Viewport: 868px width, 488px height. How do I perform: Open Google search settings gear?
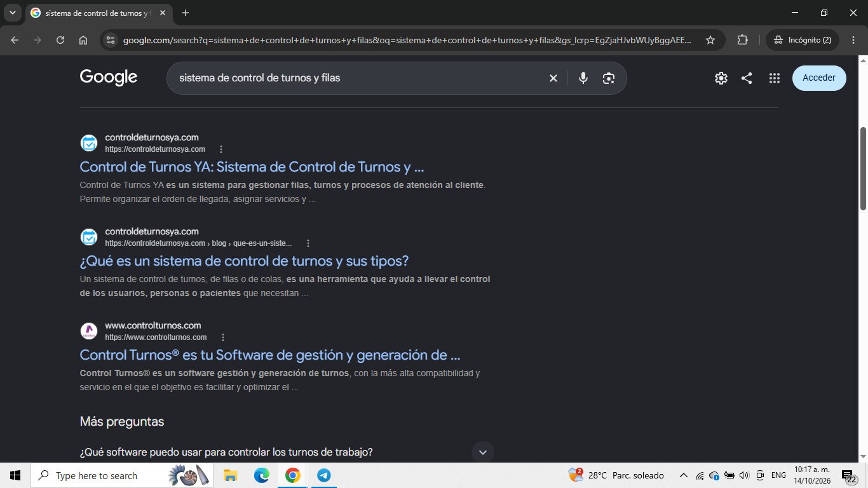tap(721, 78)
